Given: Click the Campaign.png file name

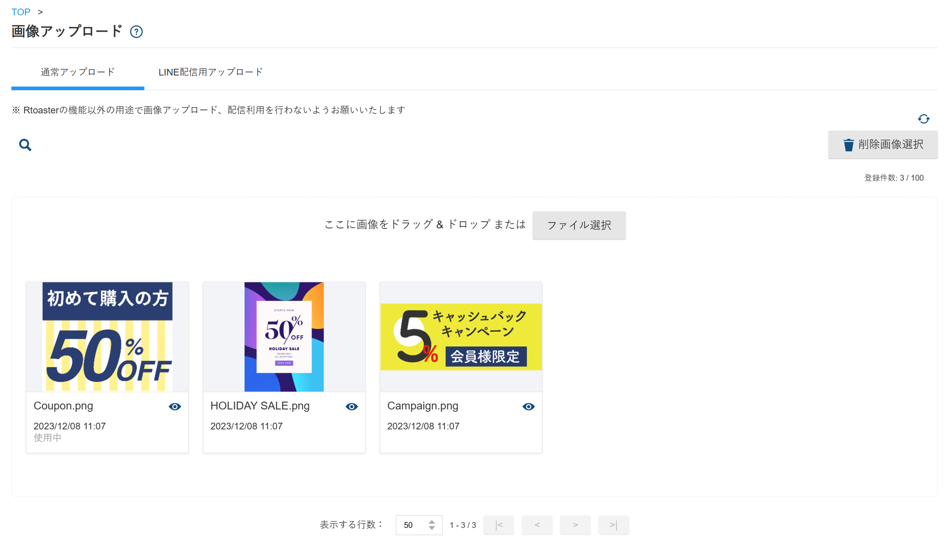Looking at the screenshot, I should (423, 406).
